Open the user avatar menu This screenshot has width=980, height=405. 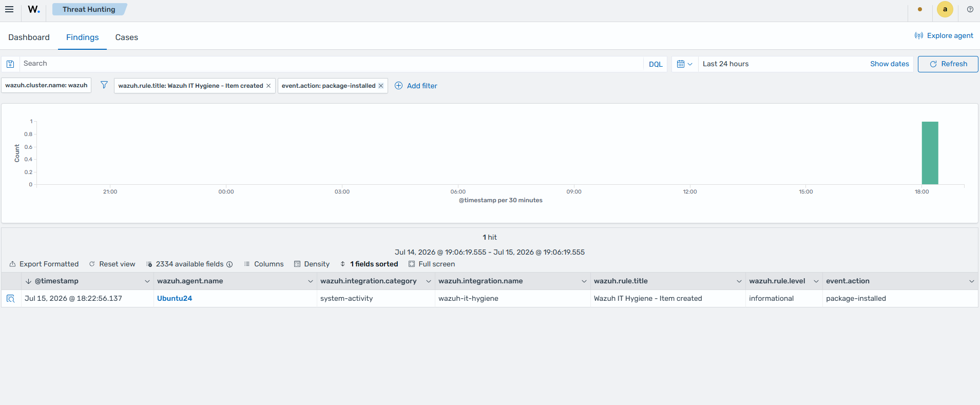tap(945, 9)
